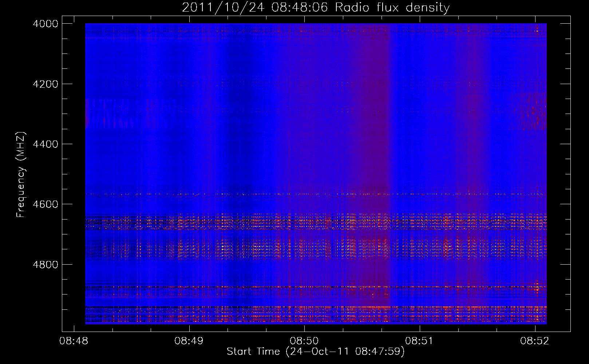Click the 08:52 time tick label
This screenshot has height=364, width=589.
coord(535,341)
